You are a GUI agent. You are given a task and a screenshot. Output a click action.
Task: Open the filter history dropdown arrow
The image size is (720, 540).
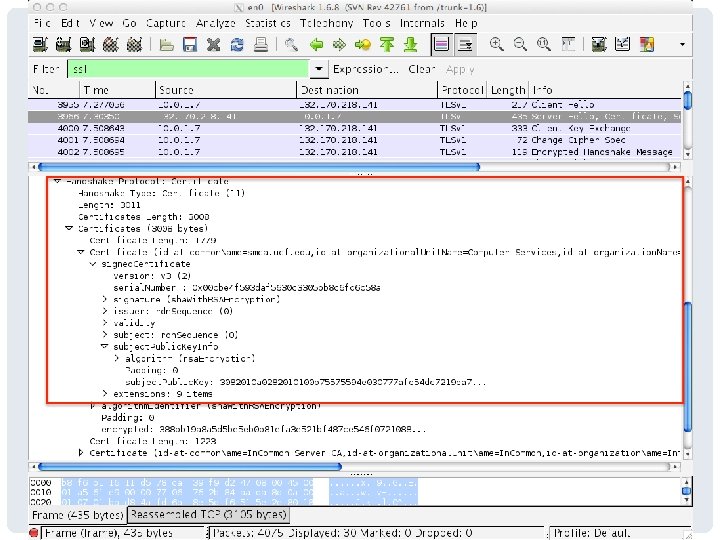point(318,69)
